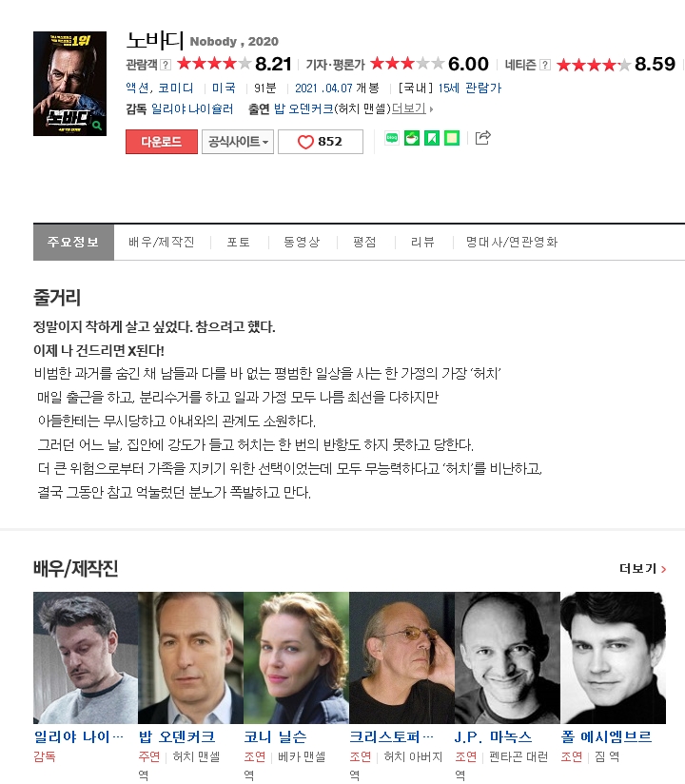Open netizen rating question mark help
The height and width of the screenshot is (784, 685).
coord(545,65)
